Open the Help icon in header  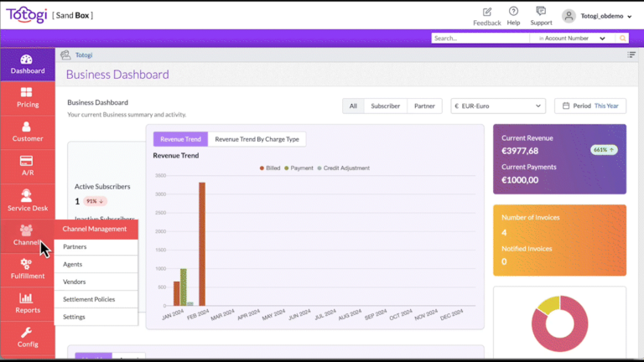[x=513, y=11]
